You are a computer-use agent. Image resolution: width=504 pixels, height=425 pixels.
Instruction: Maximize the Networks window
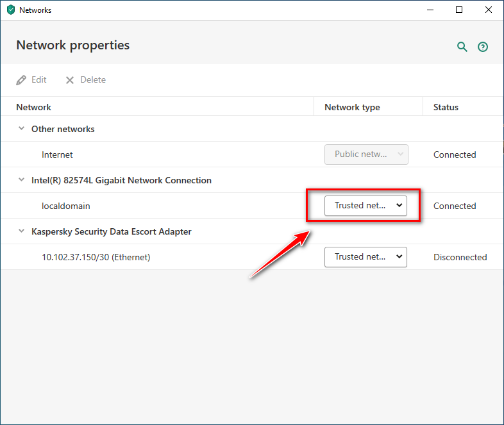click(x=459, y=10)
